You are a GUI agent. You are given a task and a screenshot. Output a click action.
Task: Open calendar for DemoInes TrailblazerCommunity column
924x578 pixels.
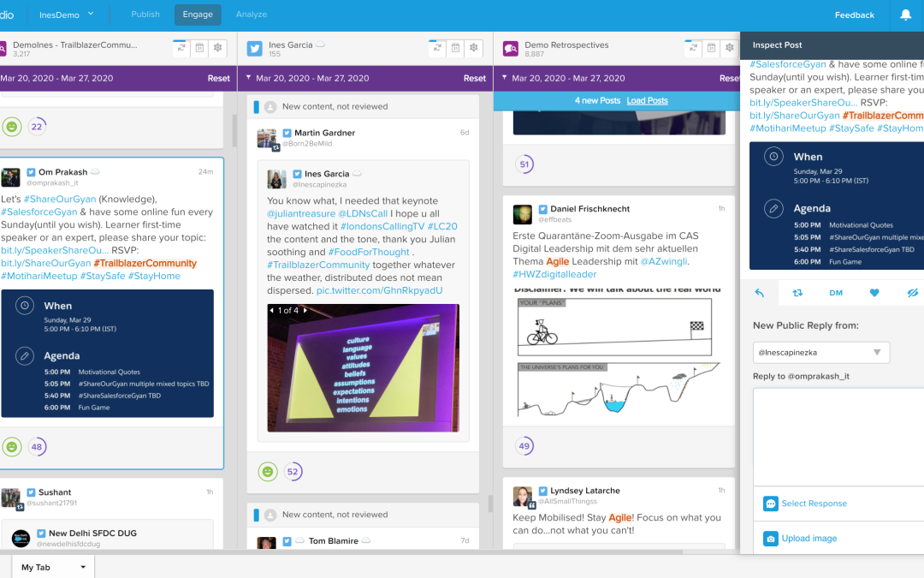[x=199, y=48]
